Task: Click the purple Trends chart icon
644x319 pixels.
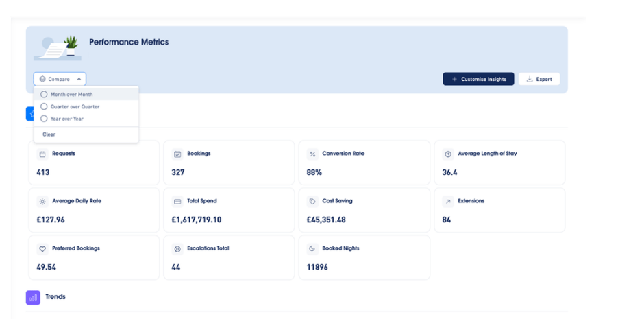Action: tap(33, 297)
